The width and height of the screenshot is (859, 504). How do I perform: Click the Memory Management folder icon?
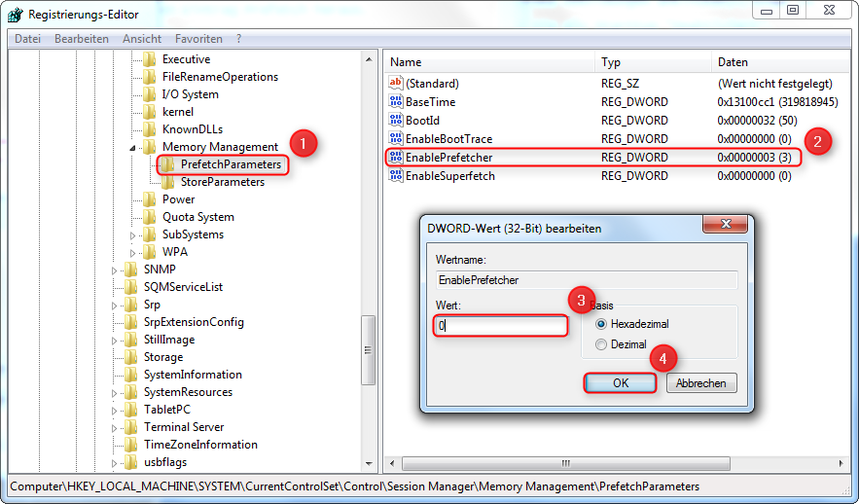149,147
